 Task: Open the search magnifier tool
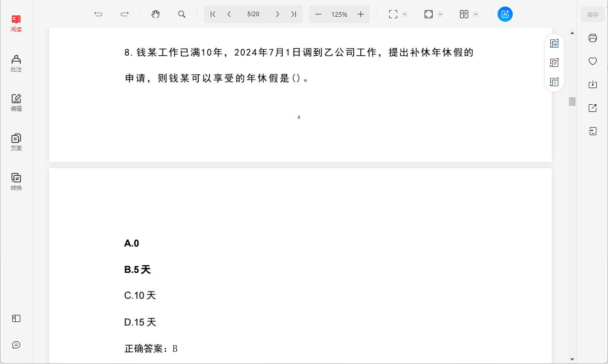click(182, 14)
